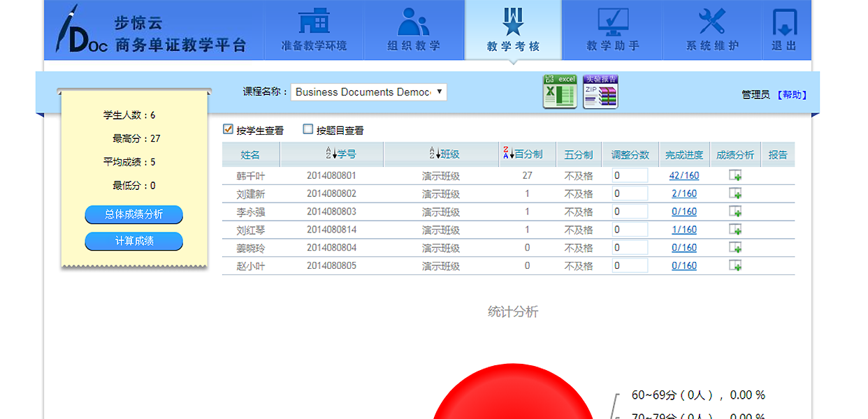Click 调整分数 input for 刘建新
Image resolution: width=868 pixels, height=419 pixels.
click(x=630, y=193)
